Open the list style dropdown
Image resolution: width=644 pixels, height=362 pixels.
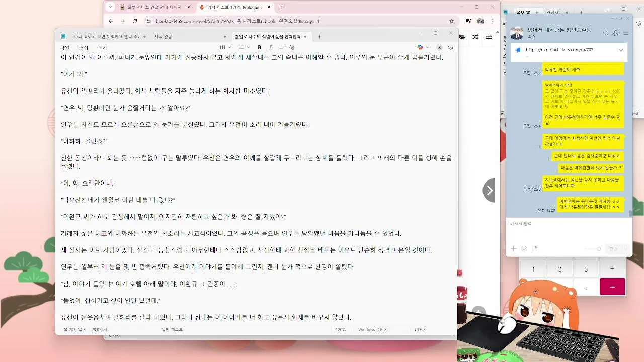[x=244, y=47]
